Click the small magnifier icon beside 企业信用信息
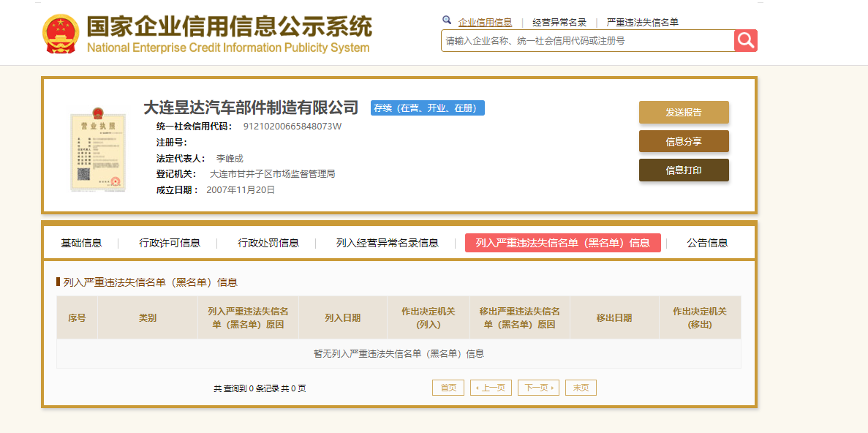 tap(447, 20)
